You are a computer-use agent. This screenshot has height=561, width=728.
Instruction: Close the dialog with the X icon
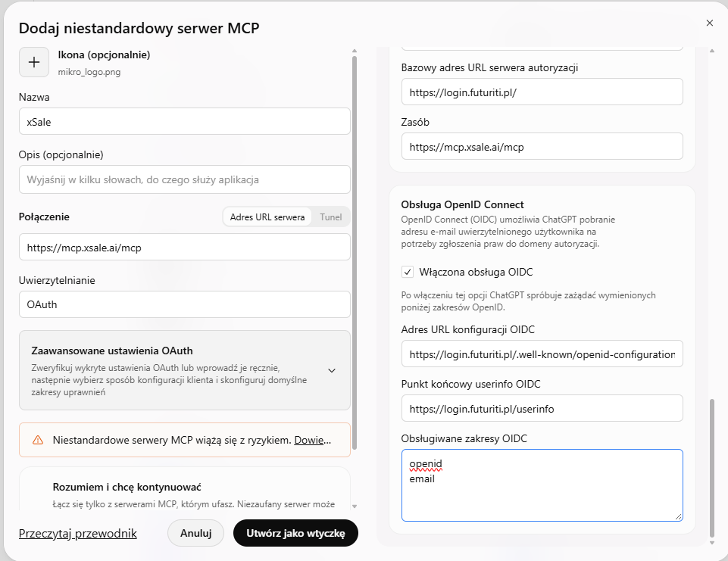pos(709,23)
